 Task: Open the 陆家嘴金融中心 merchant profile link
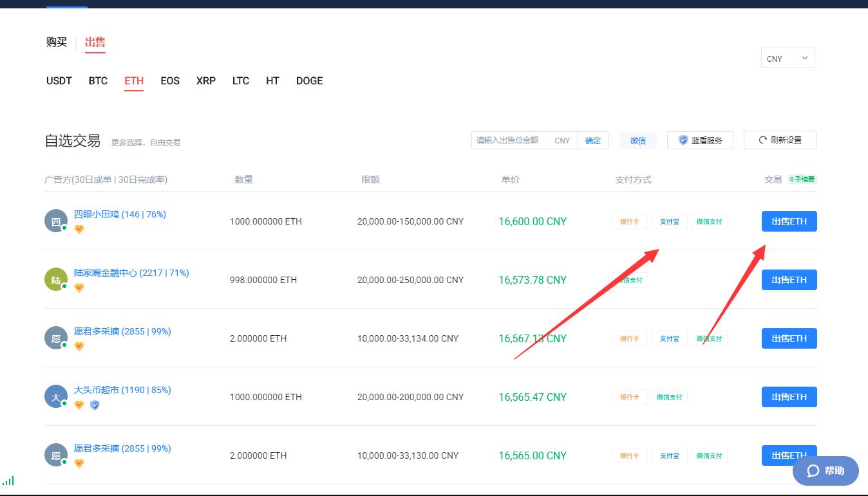131,273
